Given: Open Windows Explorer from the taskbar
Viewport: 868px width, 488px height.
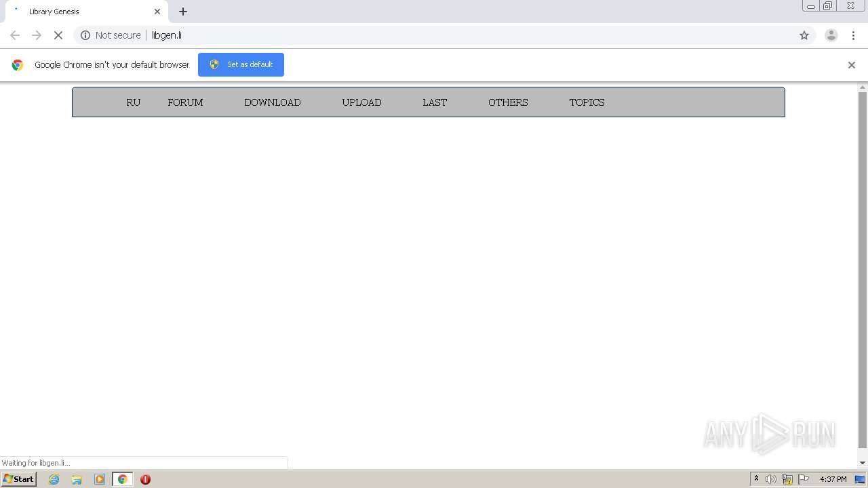Looking at the screenshot, I should coord(77,479).
